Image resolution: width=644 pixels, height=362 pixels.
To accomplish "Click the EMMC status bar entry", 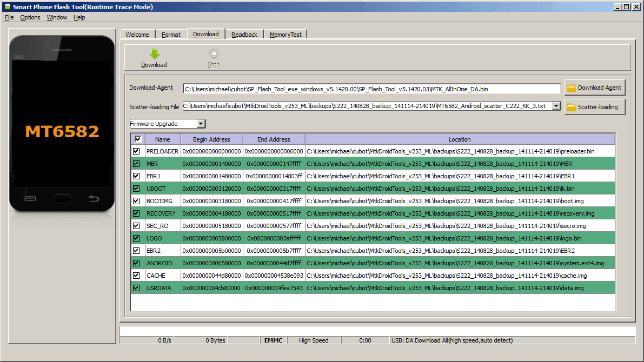I will 273,340.
